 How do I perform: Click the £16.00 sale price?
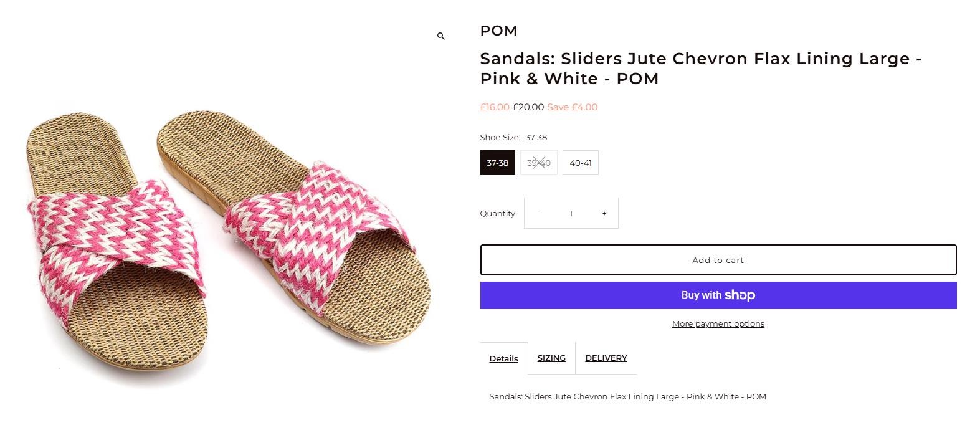(x=494, y=107)
